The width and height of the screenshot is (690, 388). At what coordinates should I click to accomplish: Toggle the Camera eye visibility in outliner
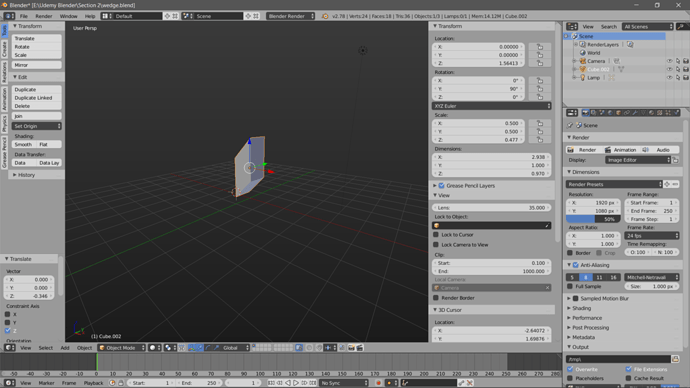[669, 61]
